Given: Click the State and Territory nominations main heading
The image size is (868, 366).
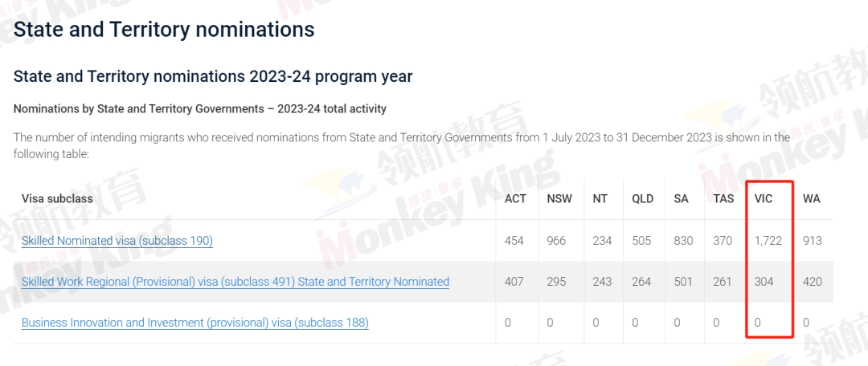Looking at the screenshot, I should coord(164,30).
